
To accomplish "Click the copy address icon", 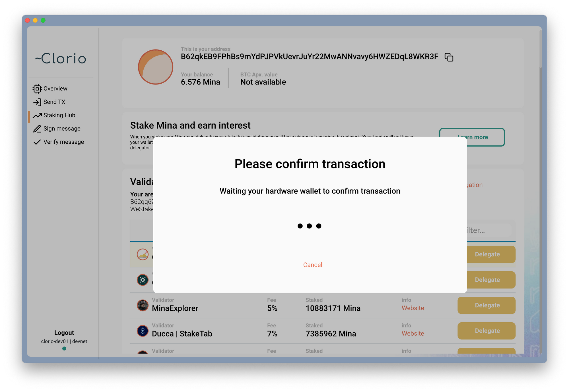I will pyautogui.click(x=449, y=57).
